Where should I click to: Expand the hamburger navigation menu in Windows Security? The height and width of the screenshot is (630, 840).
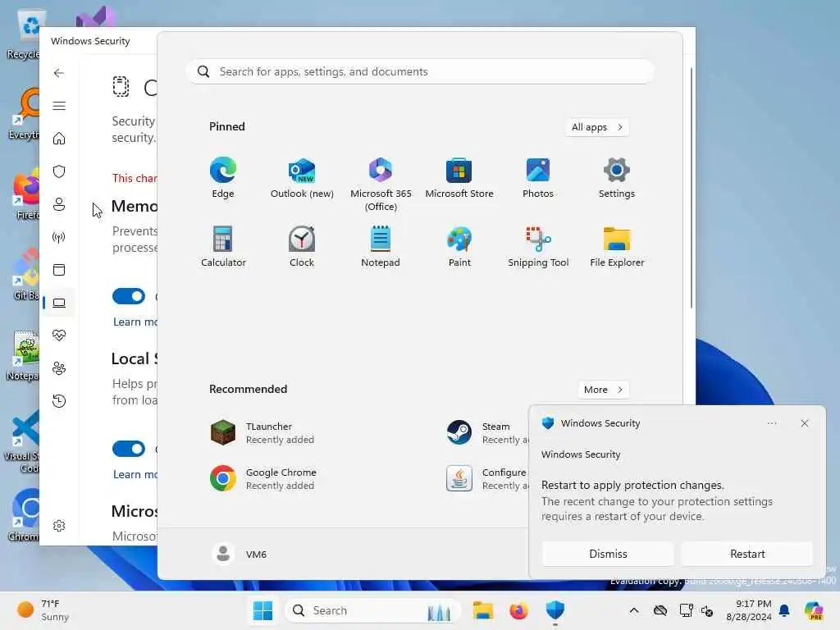(59, 106)
